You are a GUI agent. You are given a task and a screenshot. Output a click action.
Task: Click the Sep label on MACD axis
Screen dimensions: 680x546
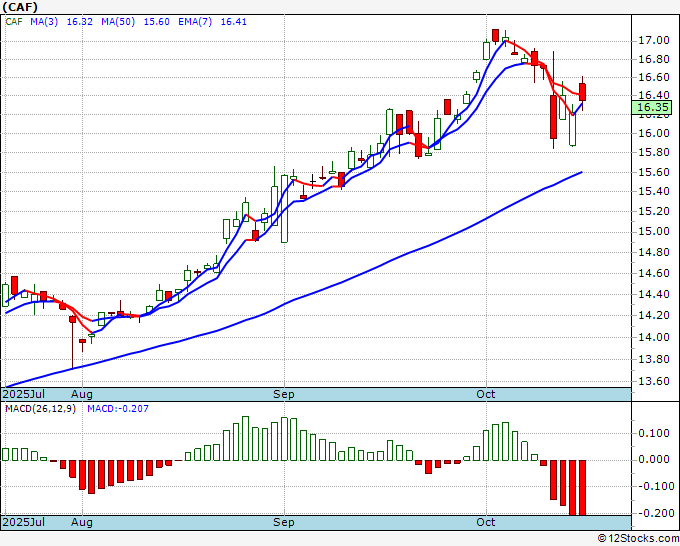pyautogui.click(x=284, y=522)
